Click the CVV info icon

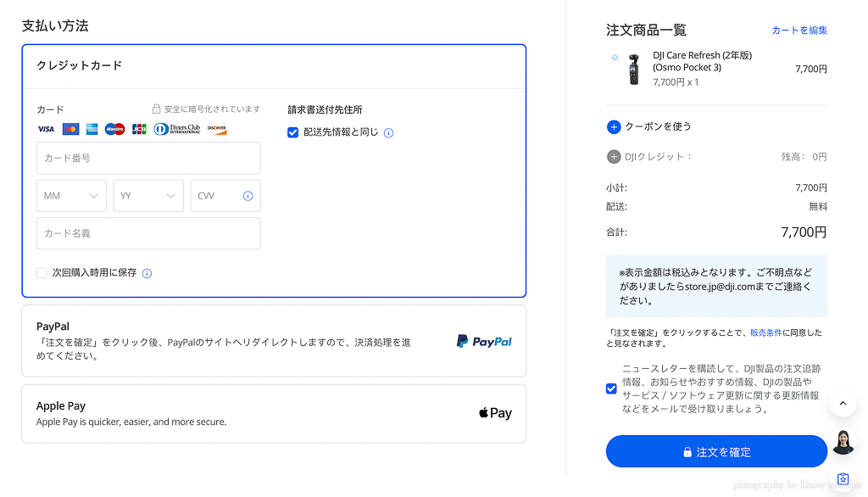click(x=248, y=196)
